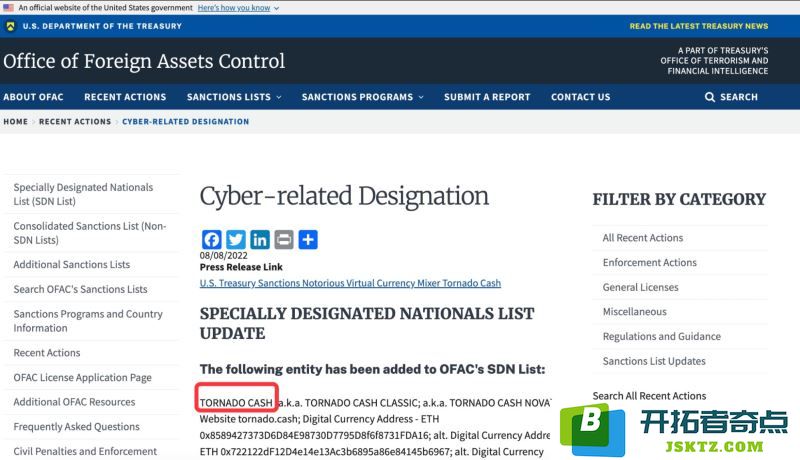The width and height of the screenshot is (800, 460).
Task: Open Frequently Asked Questions
Action: [x=92, y=426]
